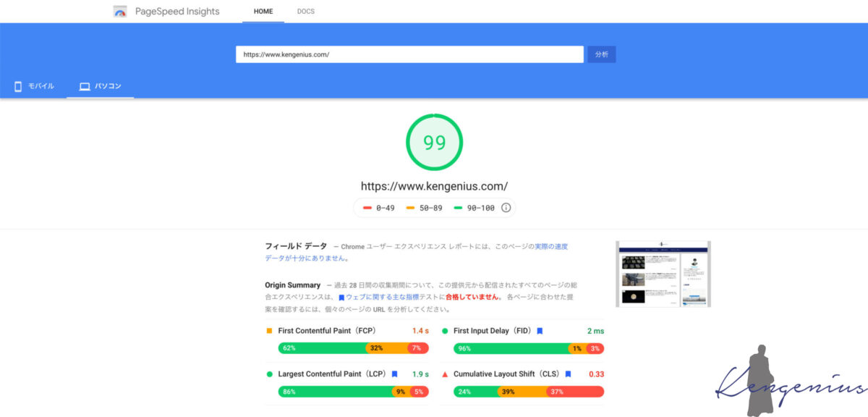Viewport: 868px width, 417px height.
Task: Click the bookmark icon beside First Input Delay
Action: click(x=540, y=331)
